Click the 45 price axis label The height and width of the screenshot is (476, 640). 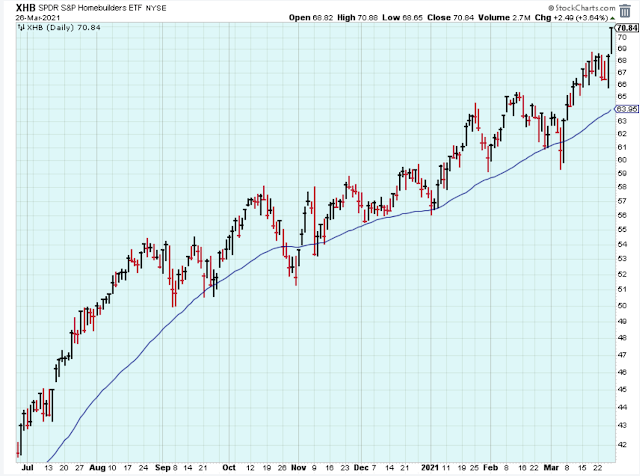coord(622,389)
